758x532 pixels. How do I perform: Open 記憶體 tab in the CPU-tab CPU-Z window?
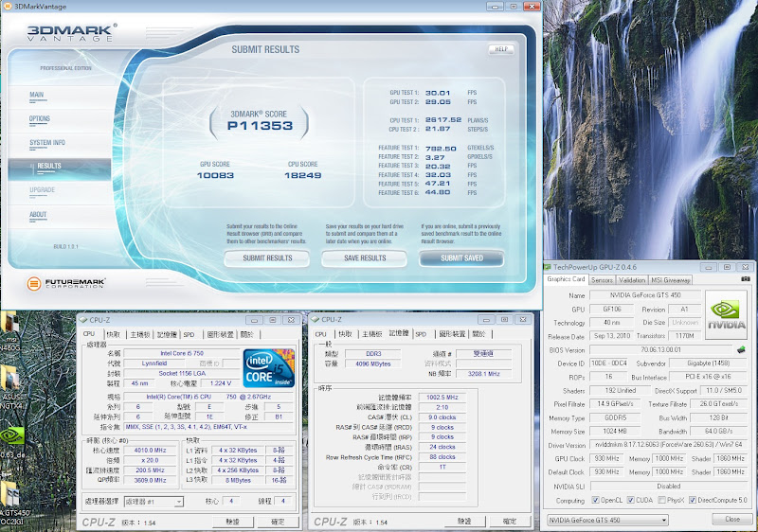168,334
